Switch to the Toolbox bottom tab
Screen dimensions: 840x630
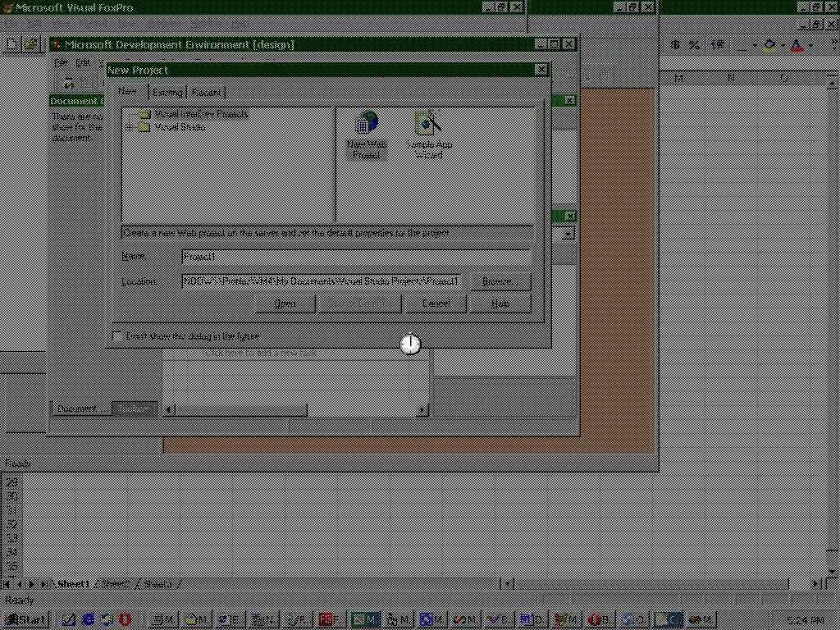[135, 409]
